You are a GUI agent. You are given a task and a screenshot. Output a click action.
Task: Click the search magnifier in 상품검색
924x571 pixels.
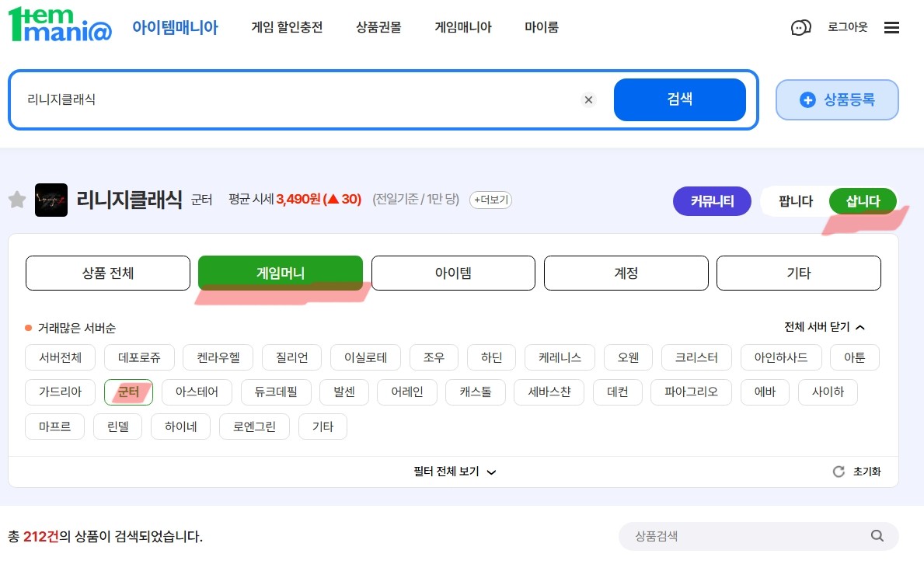coord(877,535)
